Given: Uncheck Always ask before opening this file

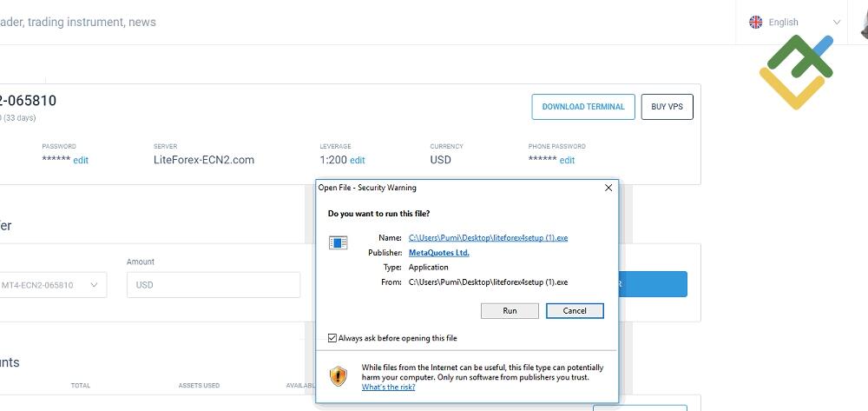Looking at the screenshot, I should pos(332,338).
